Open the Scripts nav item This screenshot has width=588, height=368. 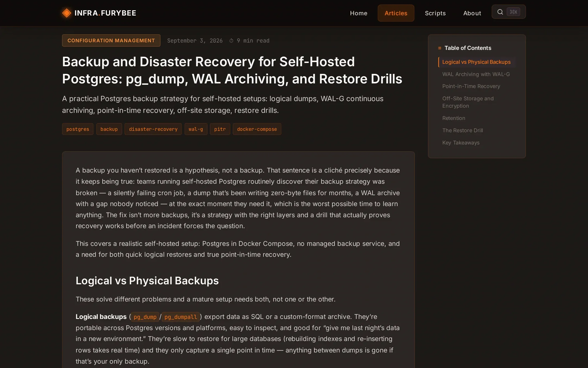coord(435,13)
